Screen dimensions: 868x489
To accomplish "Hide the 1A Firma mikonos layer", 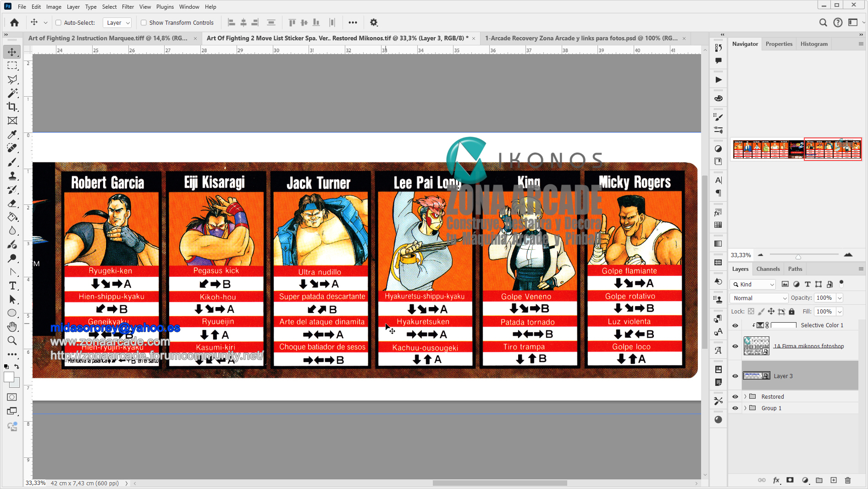I will point(735,346).
